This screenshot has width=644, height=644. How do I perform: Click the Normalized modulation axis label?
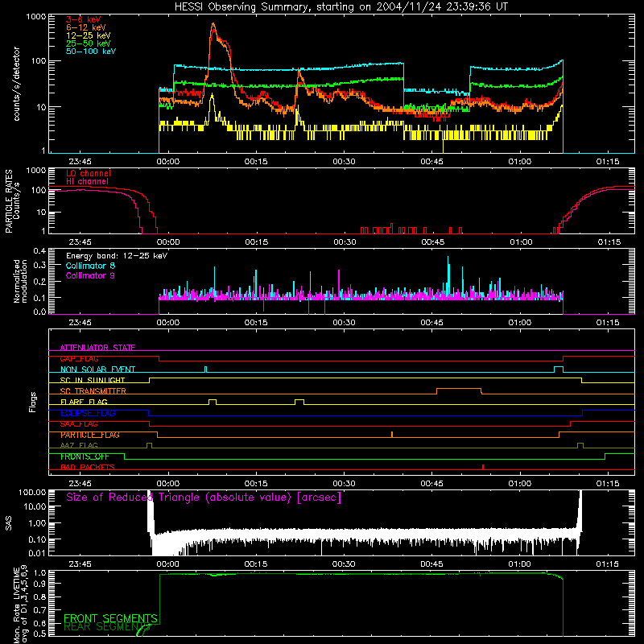point(21,281)
